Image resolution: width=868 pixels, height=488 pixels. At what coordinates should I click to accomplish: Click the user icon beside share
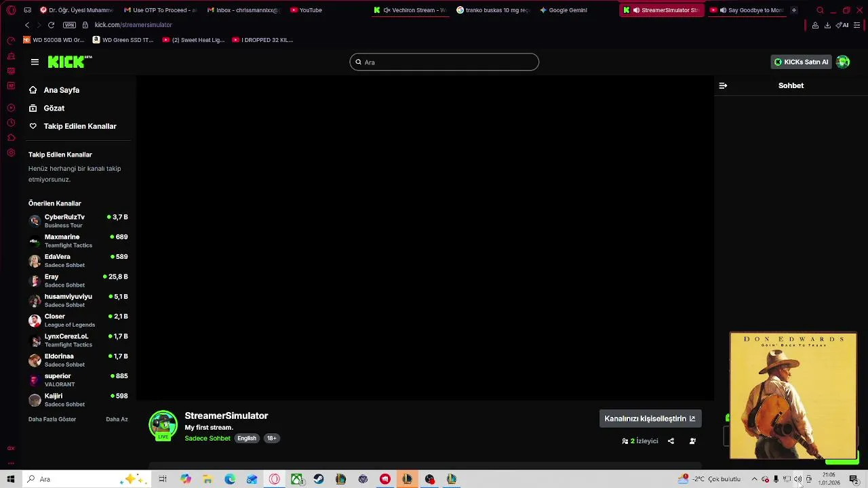tap(692, 441)
